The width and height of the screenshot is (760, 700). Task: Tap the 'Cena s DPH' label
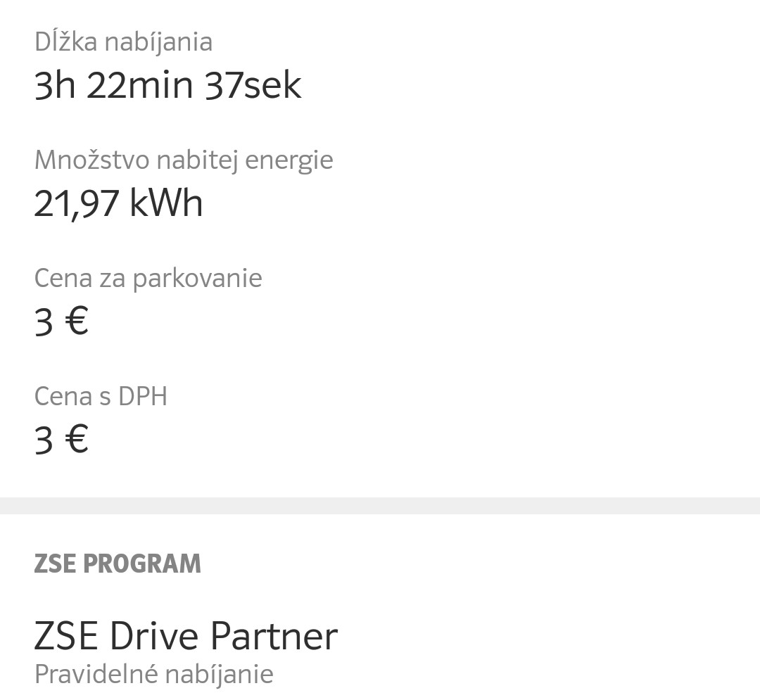101,397
